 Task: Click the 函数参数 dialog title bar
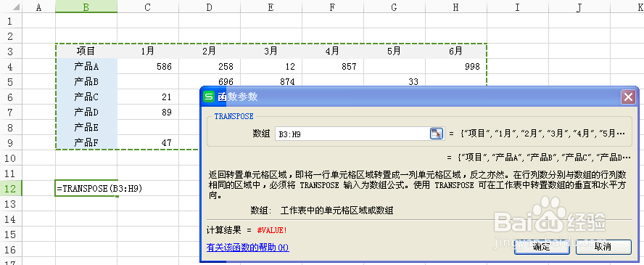[x=419, y=97]
